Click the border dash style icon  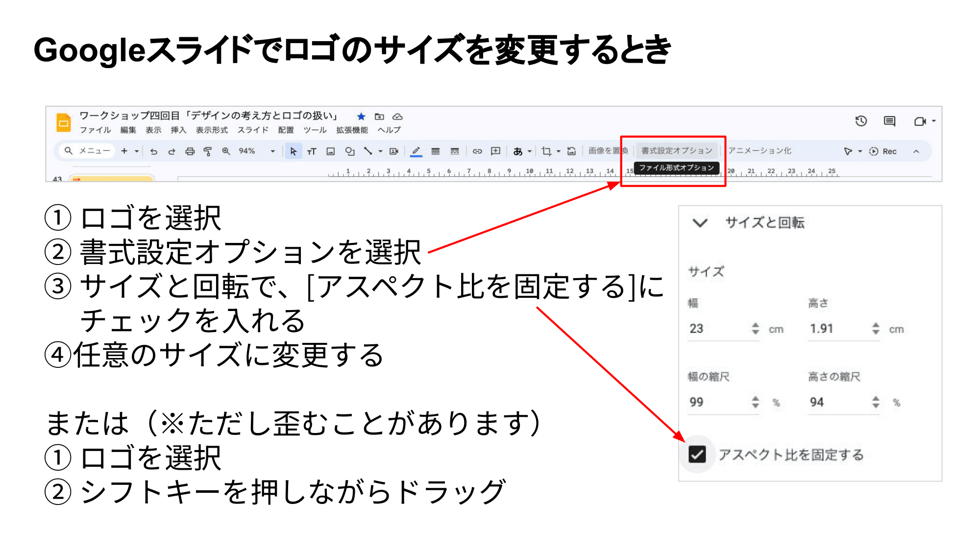(455, 151)
